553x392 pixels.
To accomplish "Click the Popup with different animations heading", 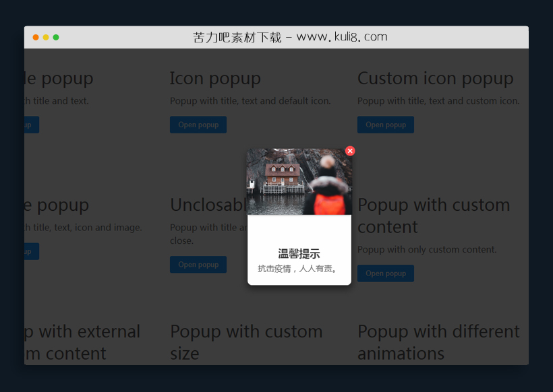I will click(x=438, y=342).
